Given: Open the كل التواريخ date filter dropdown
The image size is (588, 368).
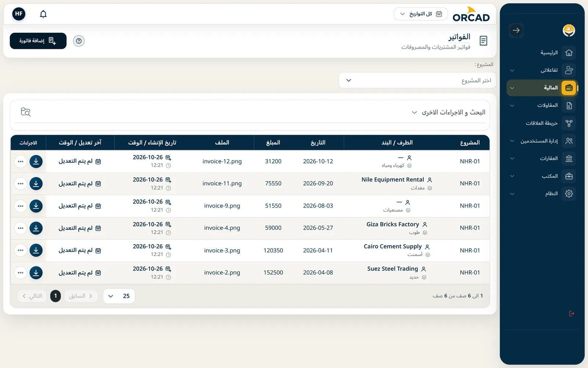Looking at the screenshot, I should point(421,14).
